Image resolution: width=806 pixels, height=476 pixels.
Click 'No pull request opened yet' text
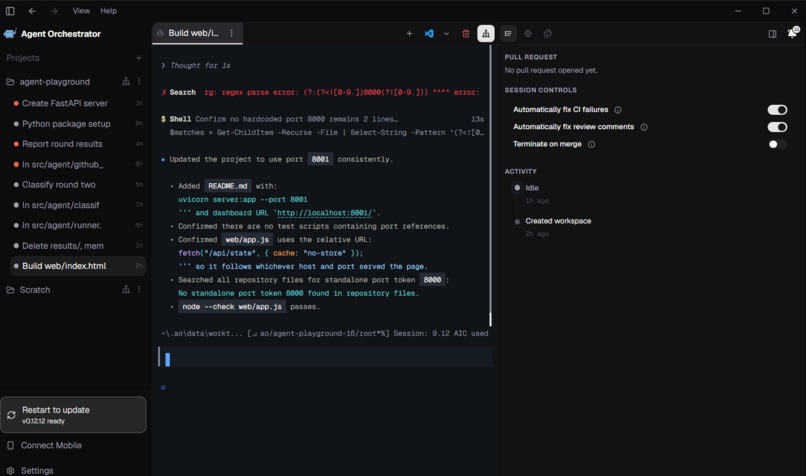coord(551,70)
